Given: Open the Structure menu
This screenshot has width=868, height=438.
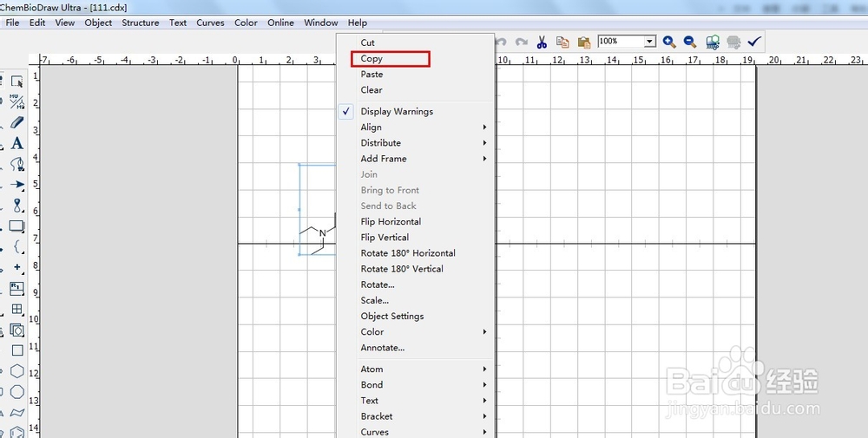Looking at the screenshot, I should (141, 23).
